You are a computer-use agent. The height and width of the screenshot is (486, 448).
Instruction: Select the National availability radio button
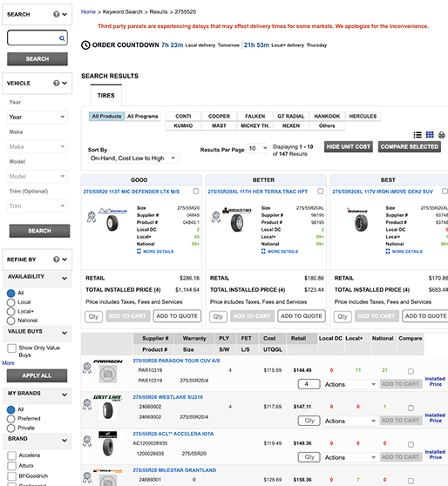10,321
